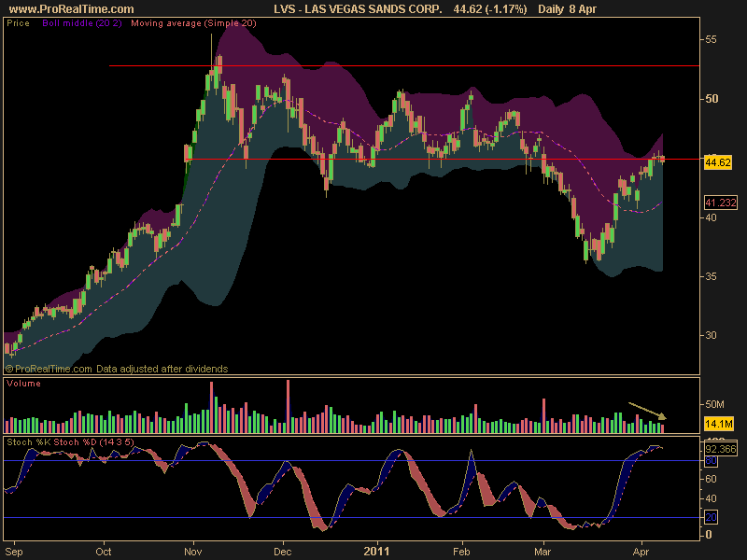Image resolution: width=747 pixels, height=560 pixels.
Task: Click the Sep date axis label
Action: [14, 552]
